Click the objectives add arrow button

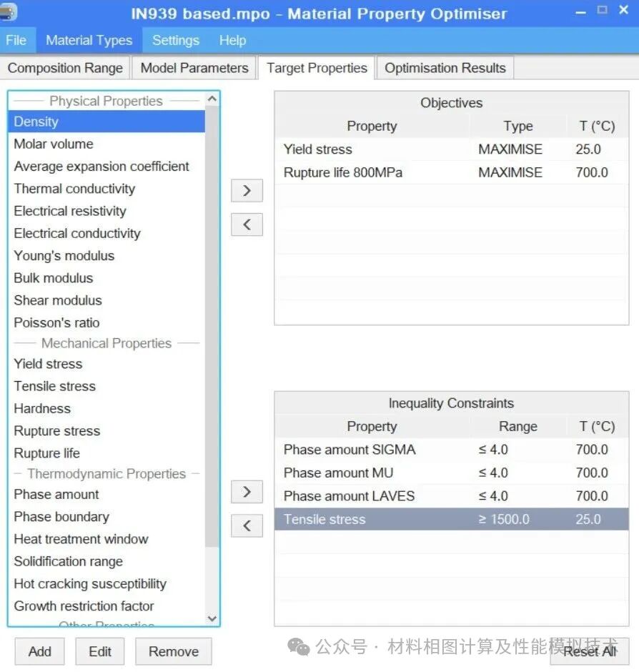click(x=247, y=190)
